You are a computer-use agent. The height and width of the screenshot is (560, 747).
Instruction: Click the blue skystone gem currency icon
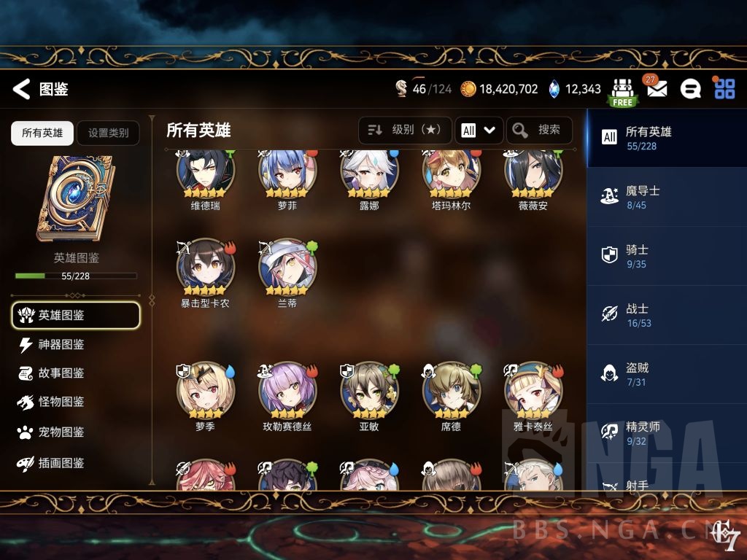[x=554, y=89]
